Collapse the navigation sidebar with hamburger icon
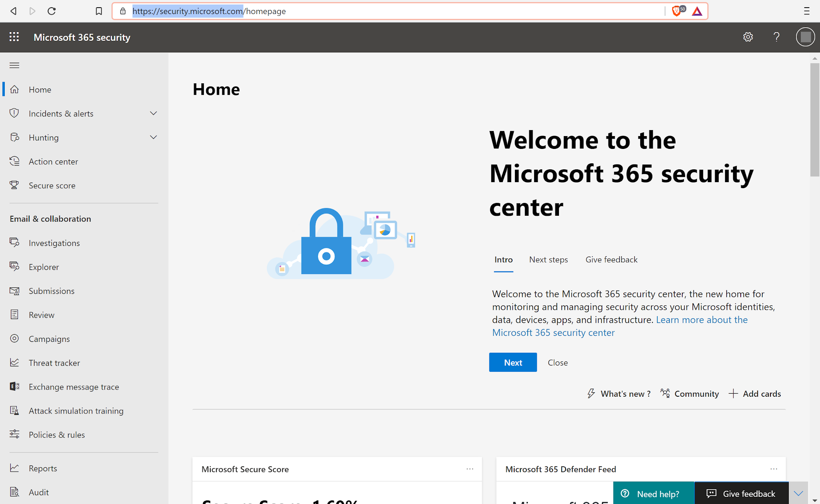Viewport: 820px width, 504px height. [x=14, y=65]
